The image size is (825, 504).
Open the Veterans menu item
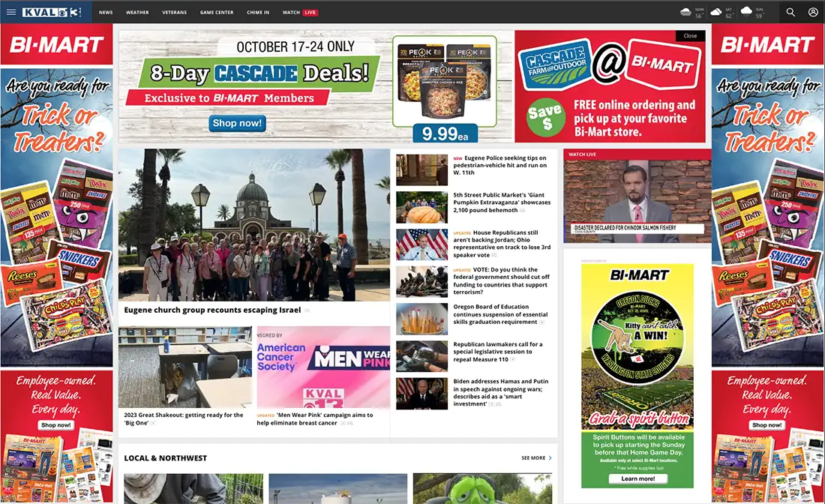tap(174, 12)
